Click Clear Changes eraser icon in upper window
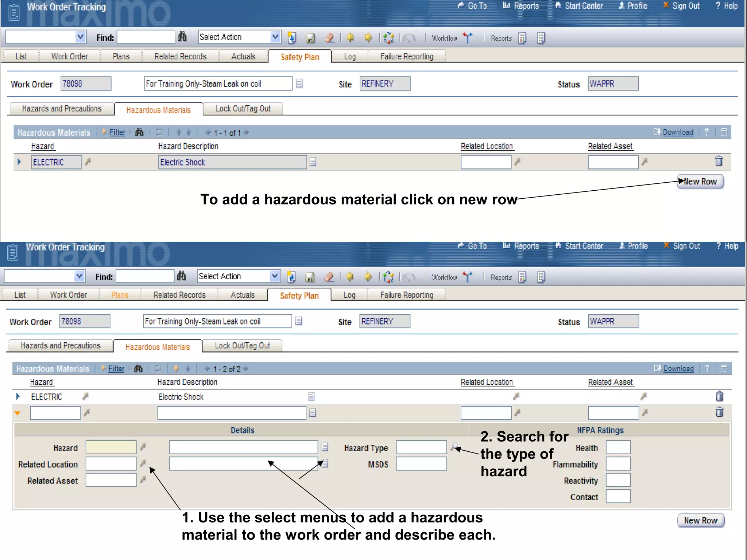The height and width of the screenshot is (560, 747). [x=329, y=38]
